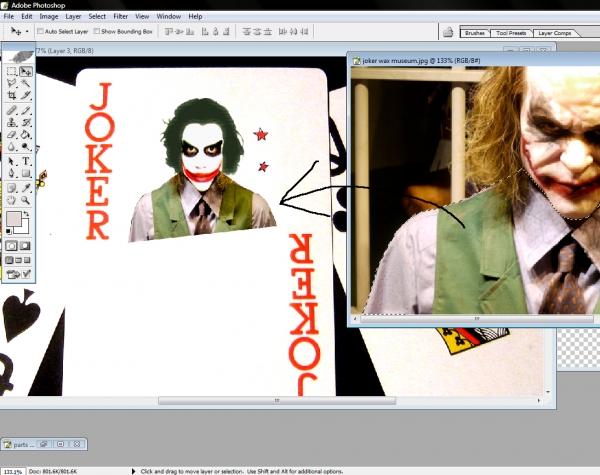600x475 pixels.
Task: Select the Polygonal Lasso tool
Action: click(11, 83)
